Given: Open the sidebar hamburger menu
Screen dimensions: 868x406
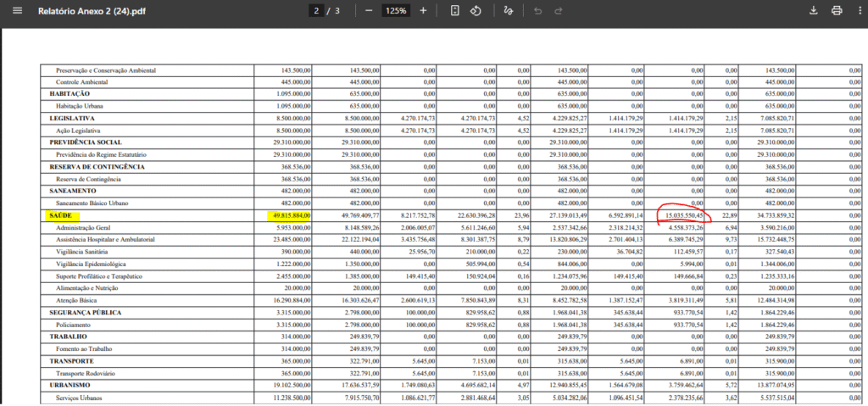Looking at the screenshot, I should (x=18, y=11).
